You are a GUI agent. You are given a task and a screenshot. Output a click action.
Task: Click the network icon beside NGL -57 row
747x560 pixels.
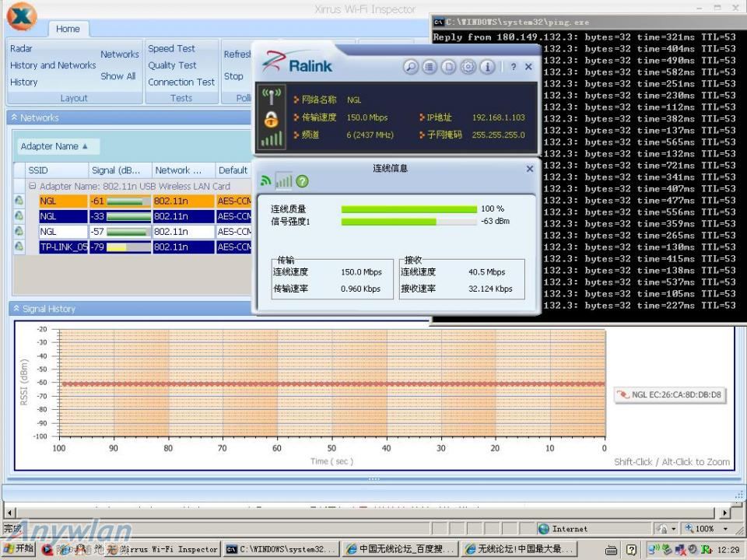coord(19,232)
